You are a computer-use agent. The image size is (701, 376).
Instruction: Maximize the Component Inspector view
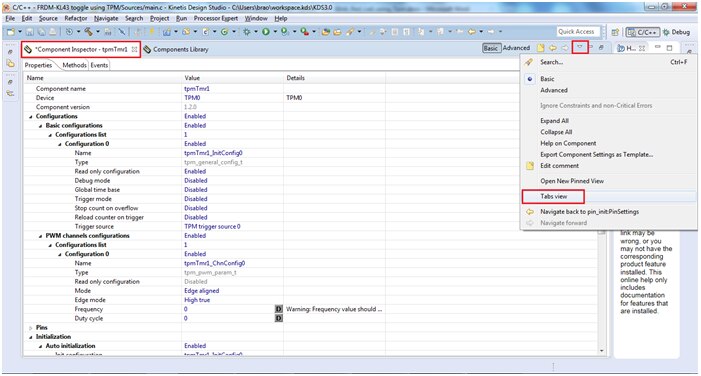[x=601, y=47]
